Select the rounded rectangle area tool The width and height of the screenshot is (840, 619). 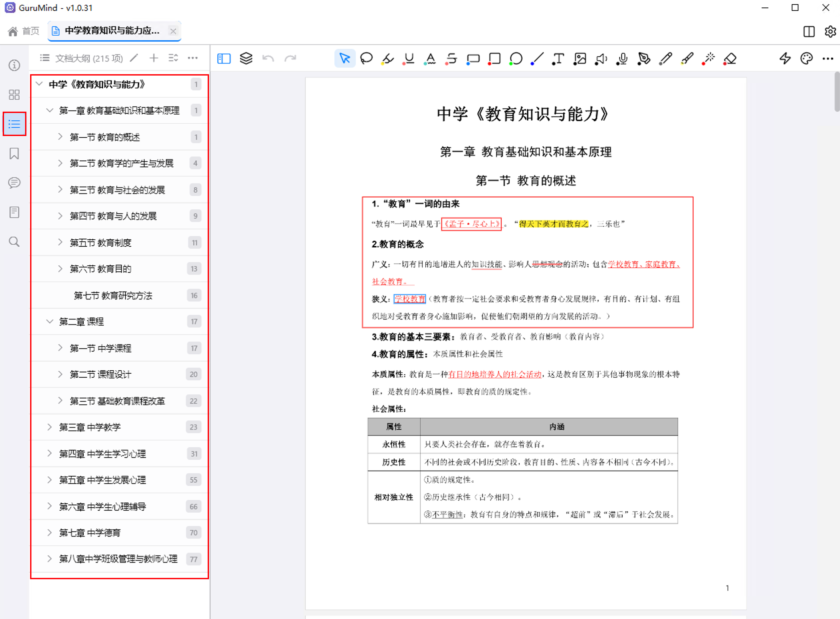coord(473,58)
